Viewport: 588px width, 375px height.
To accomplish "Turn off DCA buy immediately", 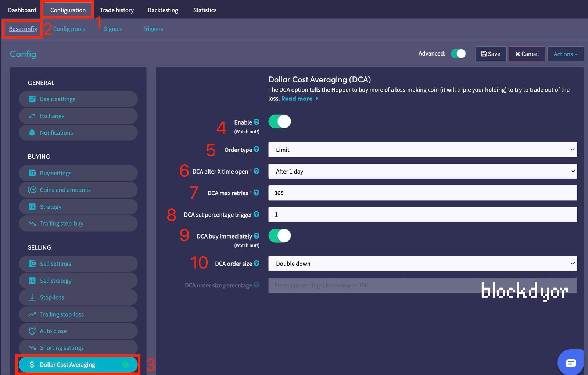I will pos(279,236).
